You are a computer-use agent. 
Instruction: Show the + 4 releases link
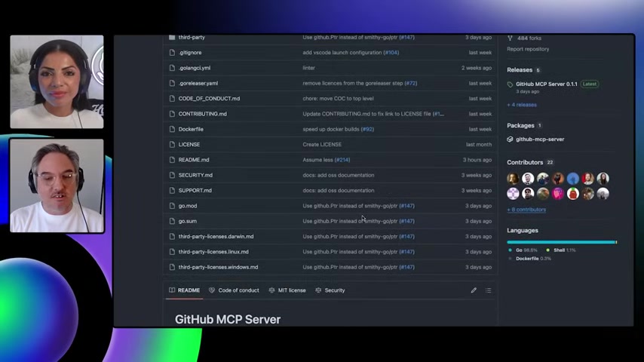click(522, 105)
